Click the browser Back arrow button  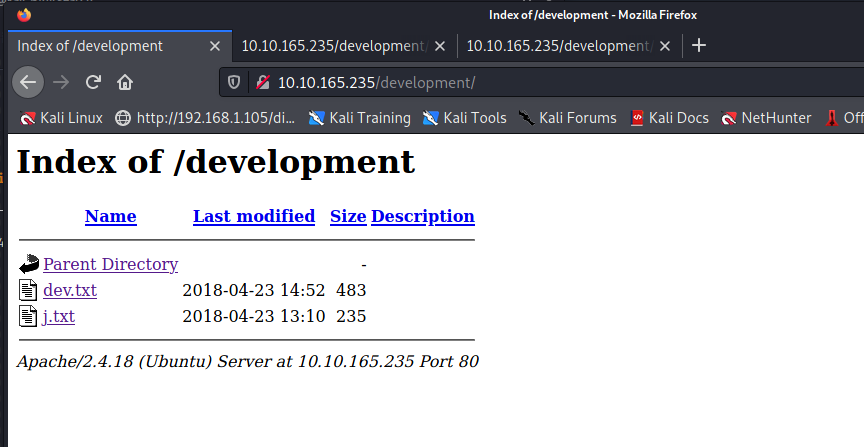point(29,82)
